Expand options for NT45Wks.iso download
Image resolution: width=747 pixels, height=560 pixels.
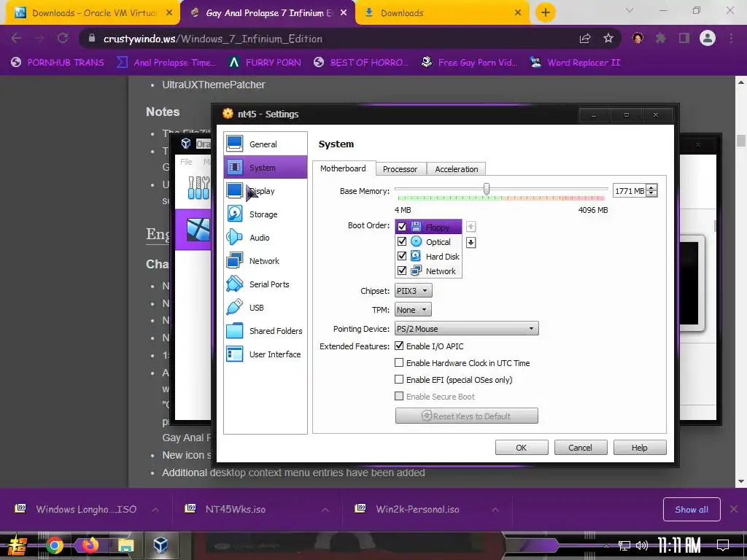[x=325, y=510]
